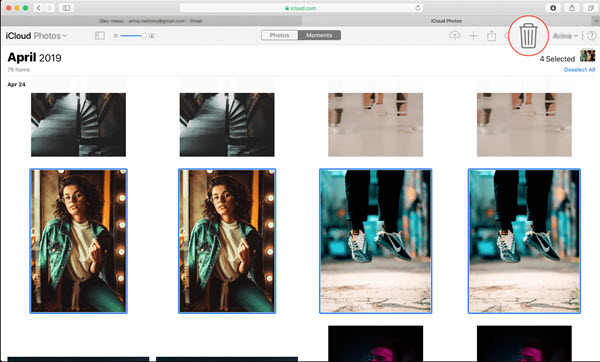Go forward with Safari forward arrow
The image size is (600, 362).
(x=49, y=8)
